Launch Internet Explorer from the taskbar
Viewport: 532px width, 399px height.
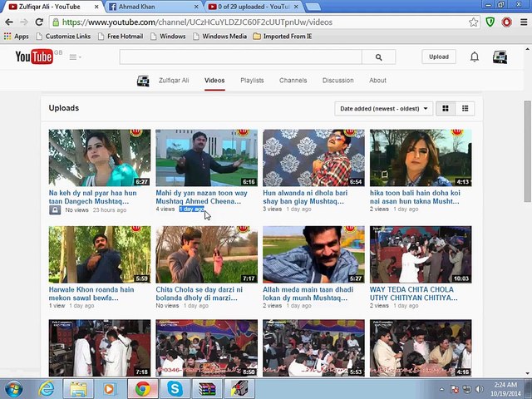pyautogui.click(x=47, y=388)
